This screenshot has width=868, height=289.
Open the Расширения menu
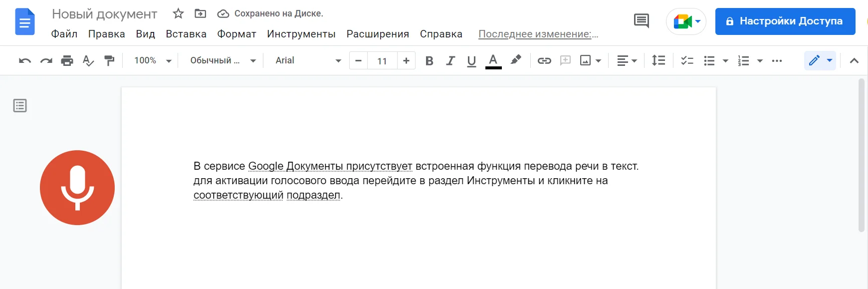click(x=378, y=34)
